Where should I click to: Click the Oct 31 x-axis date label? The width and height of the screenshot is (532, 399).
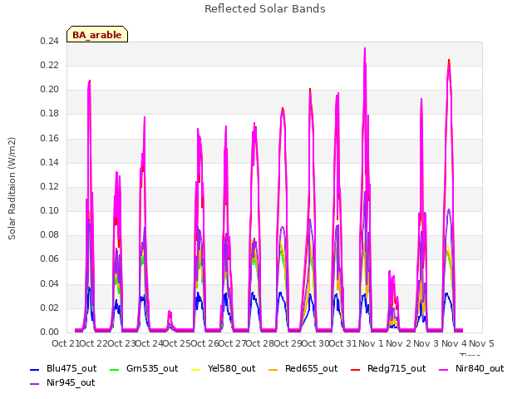click(343, 343)
